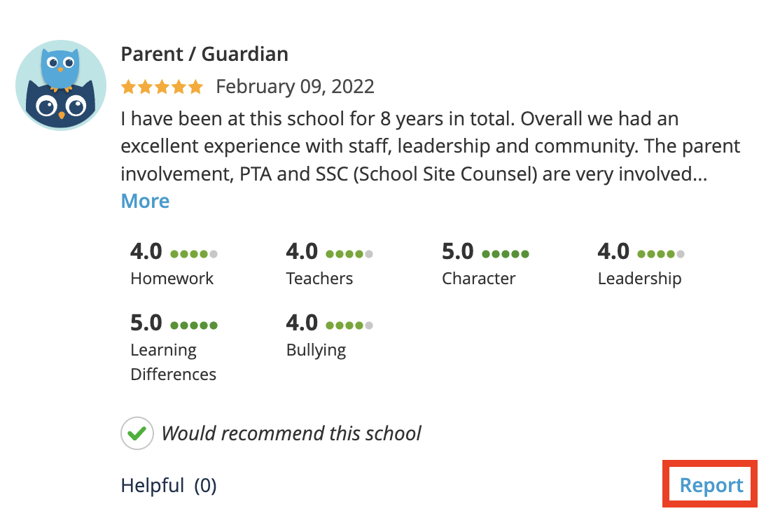Click the Teachers rating dots

coord(349,253)
